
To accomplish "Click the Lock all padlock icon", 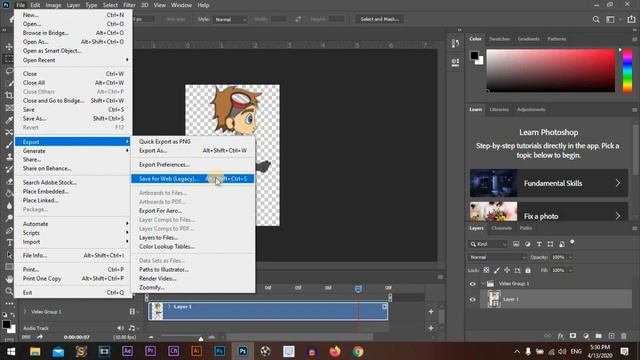I will pyautogui.click(x=528, y=270).
